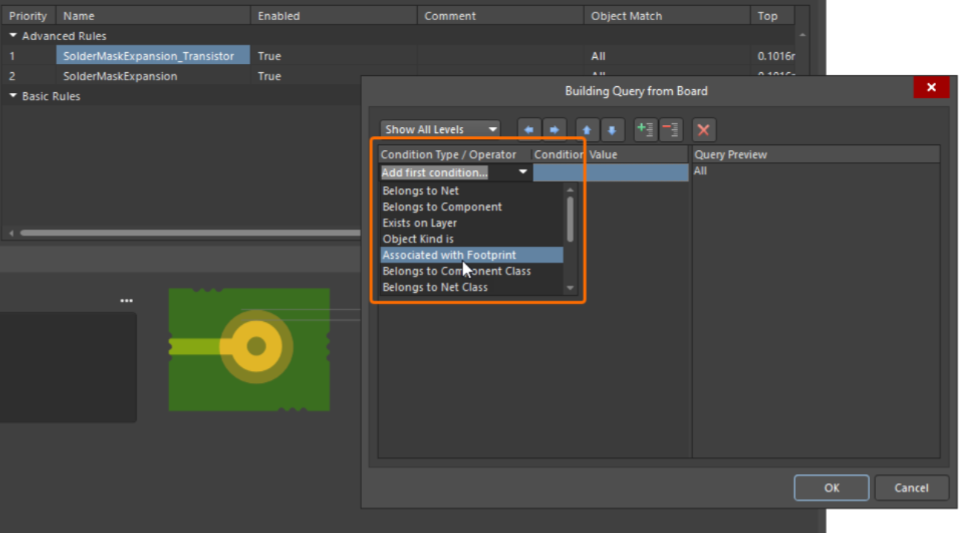Click the green plus add condition icon

645,130
